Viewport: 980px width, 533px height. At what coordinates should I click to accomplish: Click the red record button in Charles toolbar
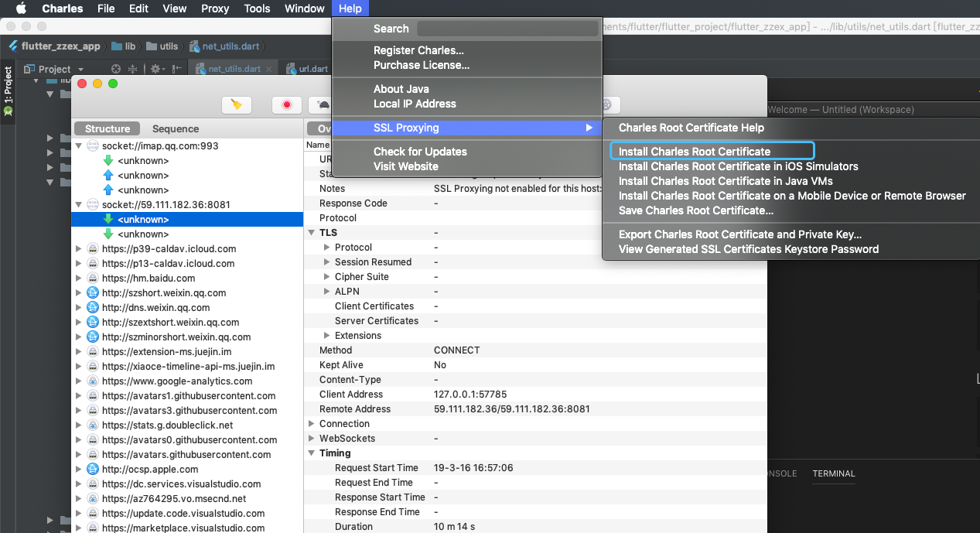click(x=287, y=105)
